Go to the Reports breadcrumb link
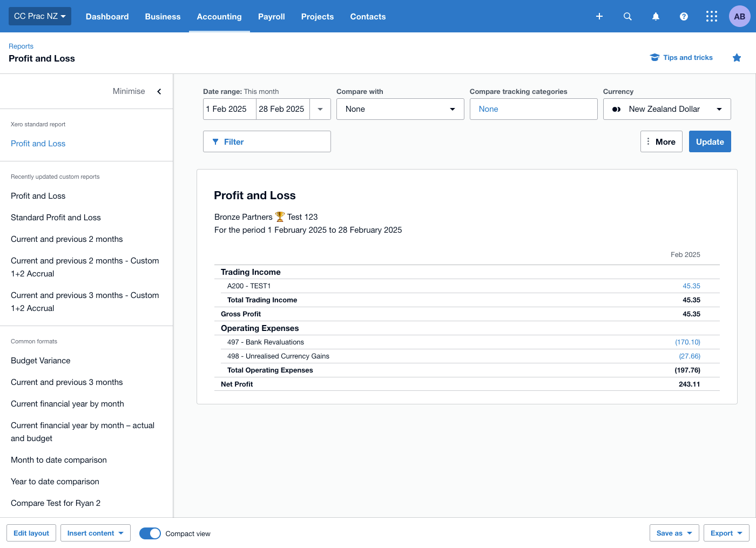 coord(21,46)
